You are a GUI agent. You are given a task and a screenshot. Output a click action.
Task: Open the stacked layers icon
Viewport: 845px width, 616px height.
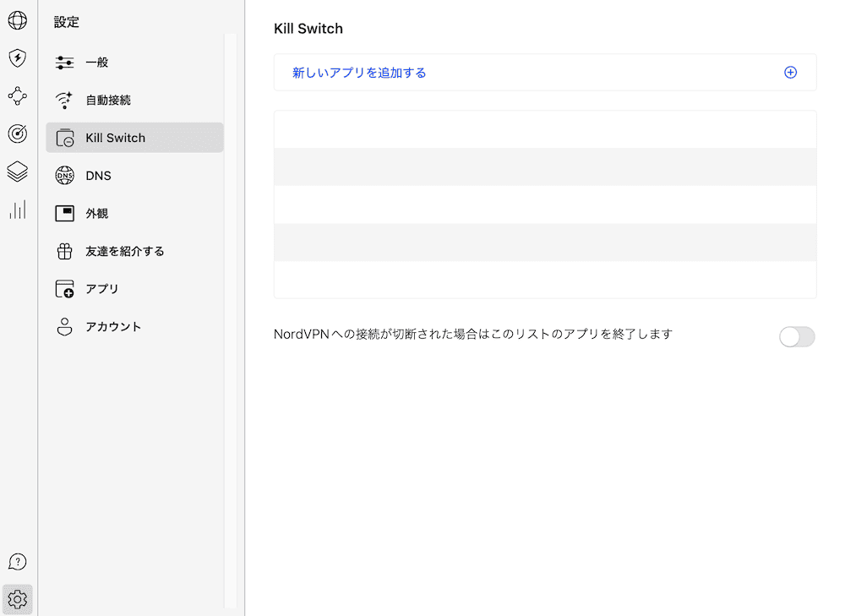point(17,172)
